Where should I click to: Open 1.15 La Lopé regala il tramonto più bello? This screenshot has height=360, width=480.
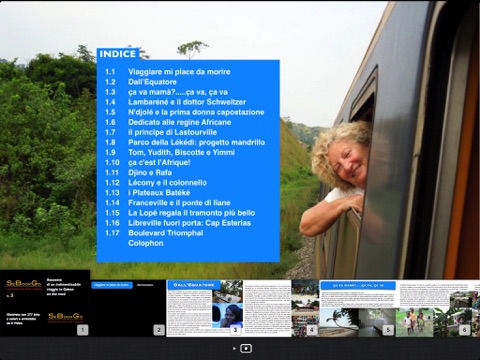pyautogui.click(x=180, y=213)
